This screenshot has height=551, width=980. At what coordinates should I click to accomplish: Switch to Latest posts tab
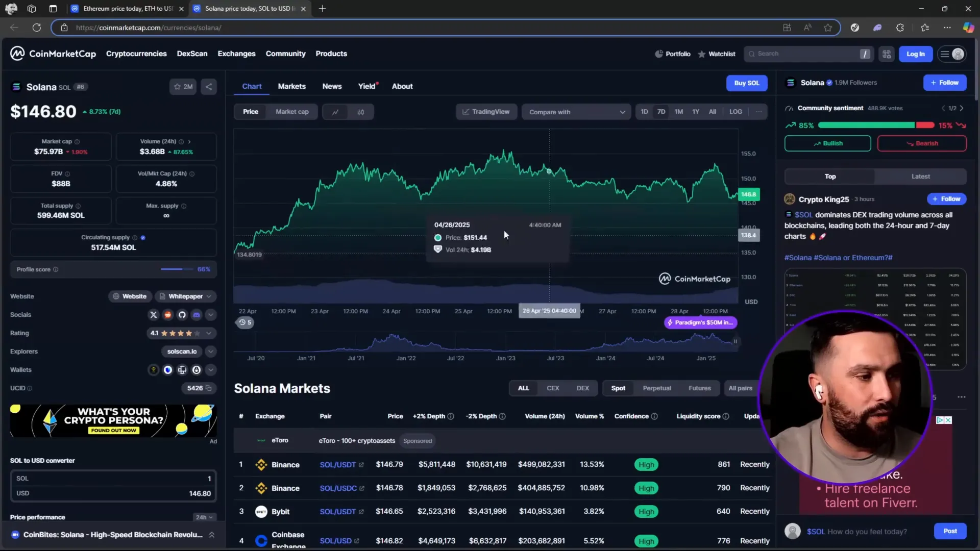click(x=920, y=177)
